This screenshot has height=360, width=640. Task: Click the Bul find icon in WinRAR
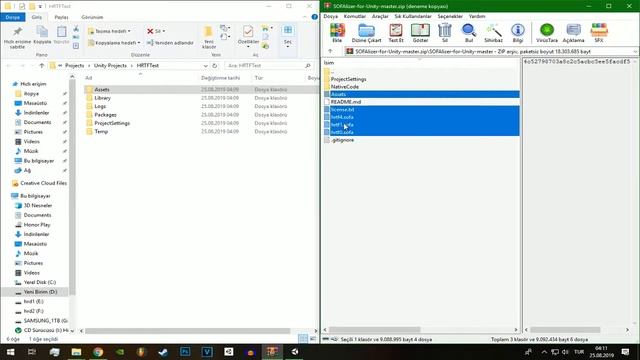coord(469,33)
